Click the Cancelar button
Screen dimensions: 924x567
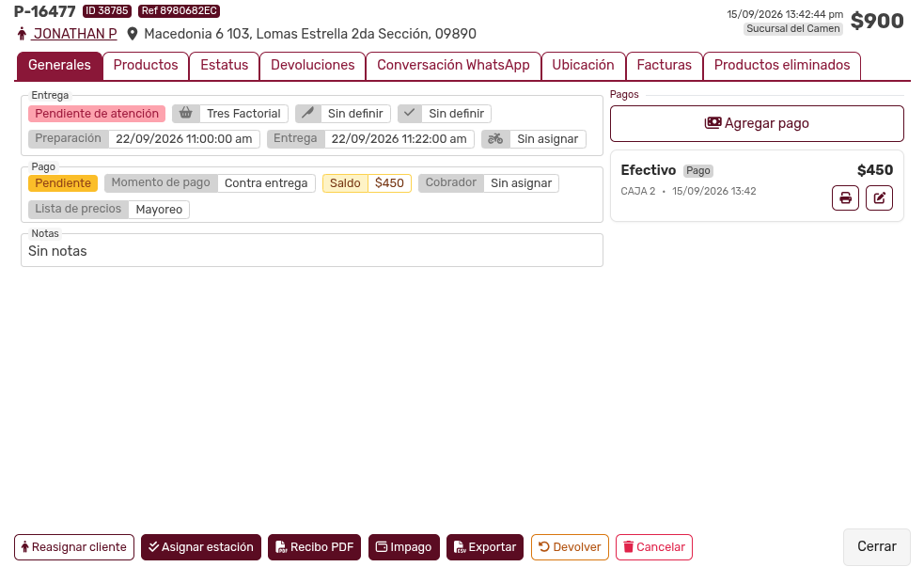tap(654, 547)
